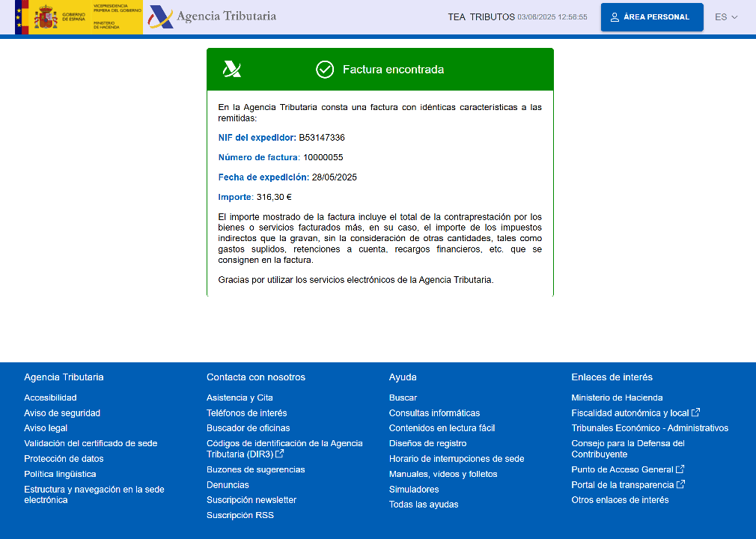Viewport: 756px width, 539px height.
Task: Click the user icon in Área Personal
Action: click(615, 17)
